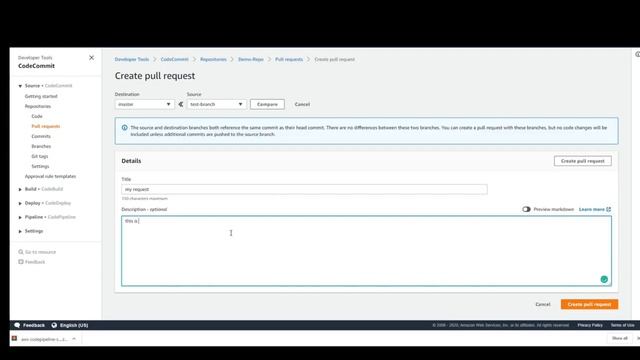
Task: Open Branches in the sidebar
Action: pos(41,147)
